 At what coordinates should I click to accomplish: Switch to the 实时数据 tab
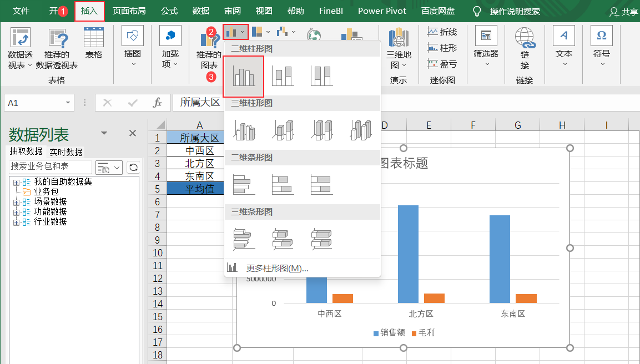click(65, 152)
